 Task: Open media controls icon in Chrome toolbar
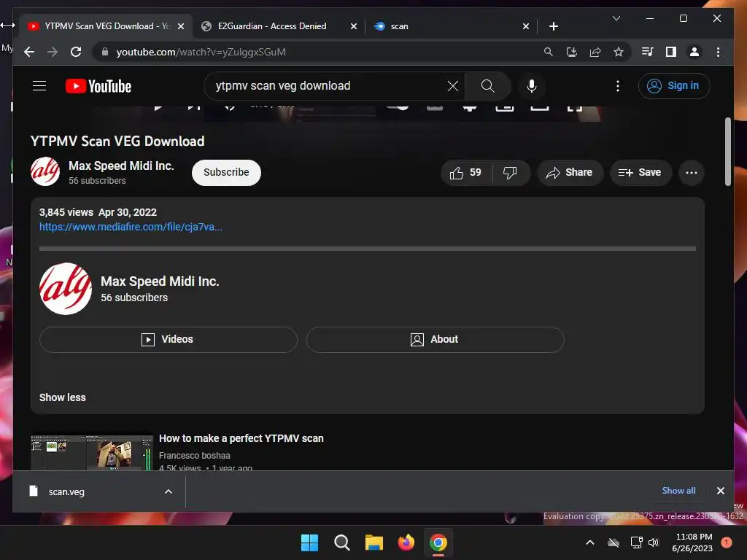(648, 52)
